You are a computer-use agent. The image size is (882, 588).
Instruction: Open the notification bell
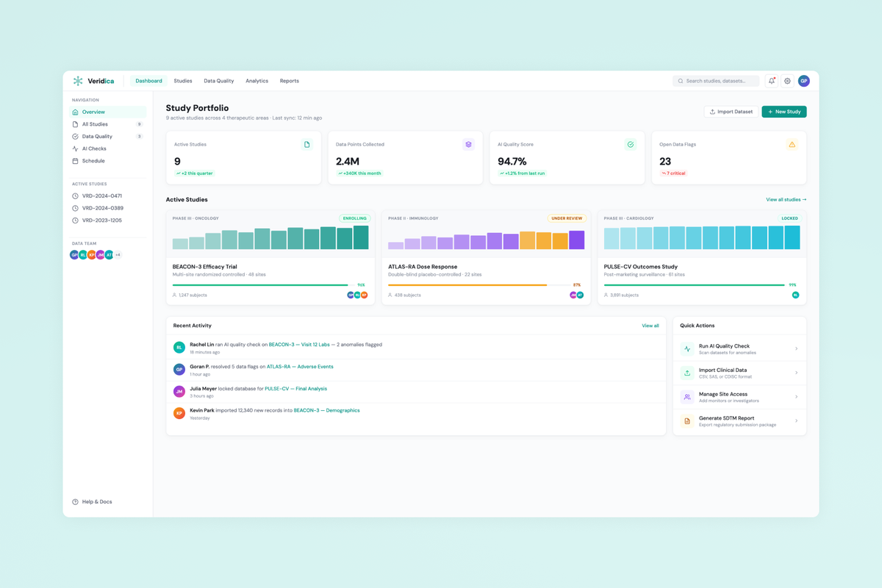[x=770, y=81]
